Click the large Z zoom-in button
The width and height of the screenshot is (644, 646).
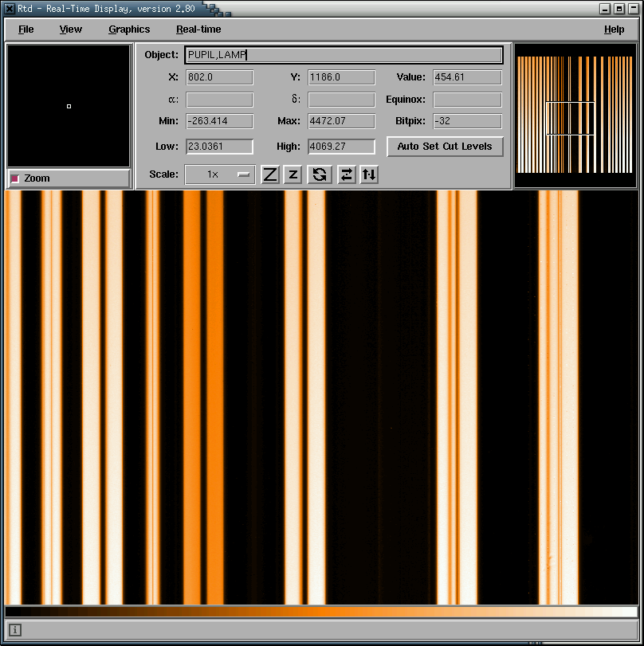coord(270,174)
